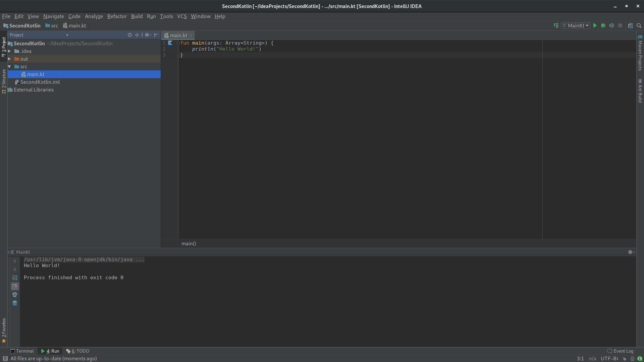
Task: Select main.kt in project tree
Action: pos(84,74)
